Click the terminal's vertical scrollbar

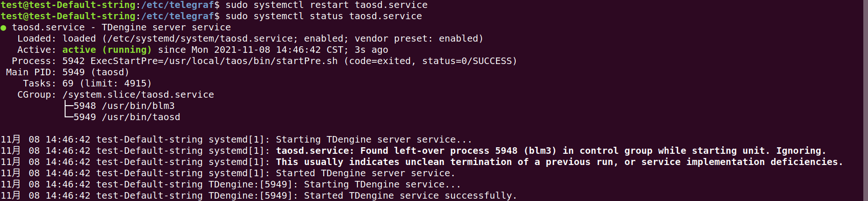point(865,100)
